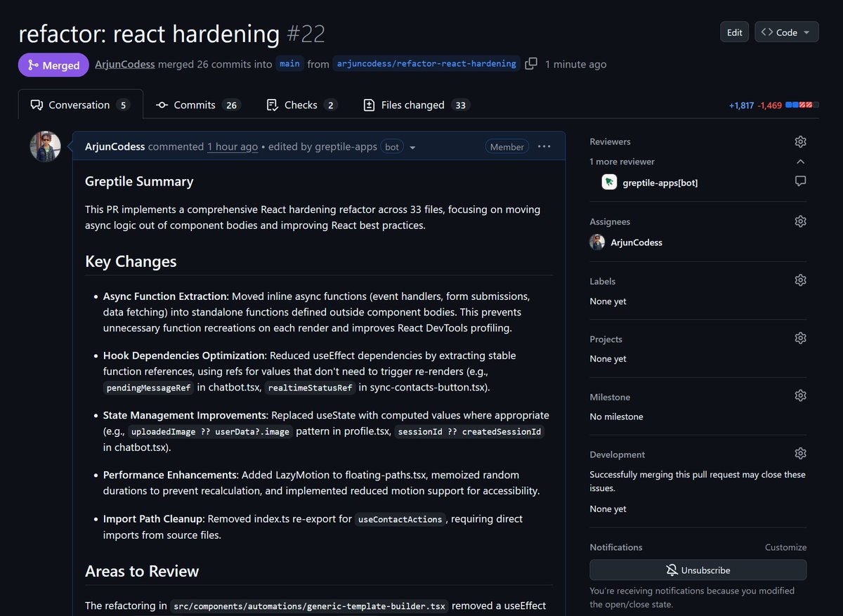Click the Edit title button
Viewport: 843px width, 616px height.
pos(735,32)
